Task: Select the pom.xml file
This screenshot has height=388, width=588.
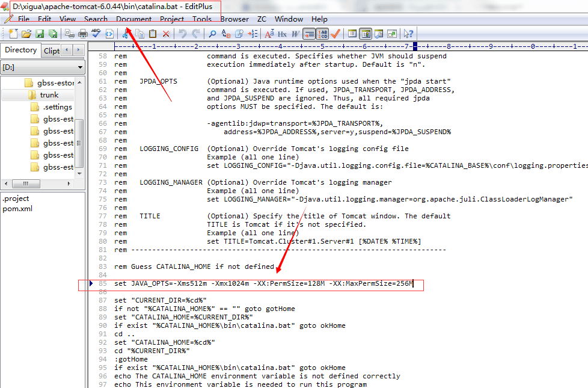Action: tap(17, 209)
